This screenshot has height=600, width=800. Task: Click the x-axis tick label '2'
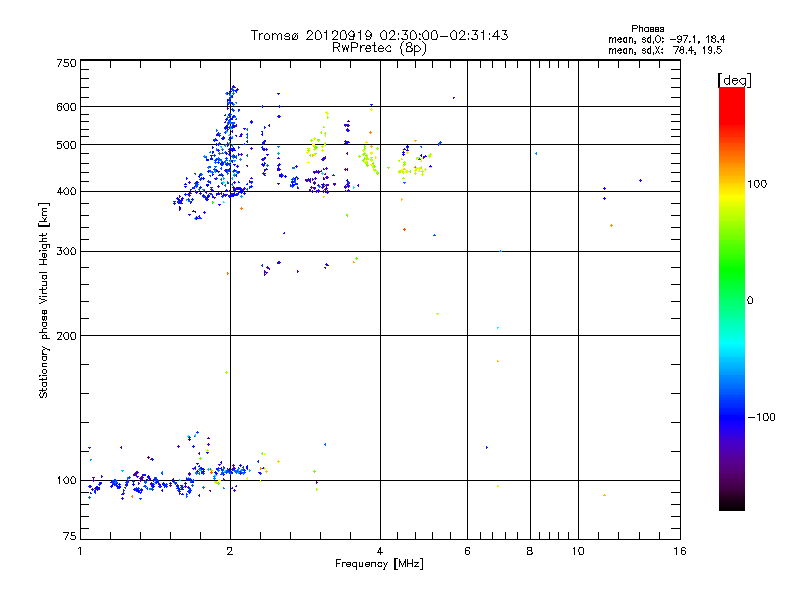tap(230, 551)
